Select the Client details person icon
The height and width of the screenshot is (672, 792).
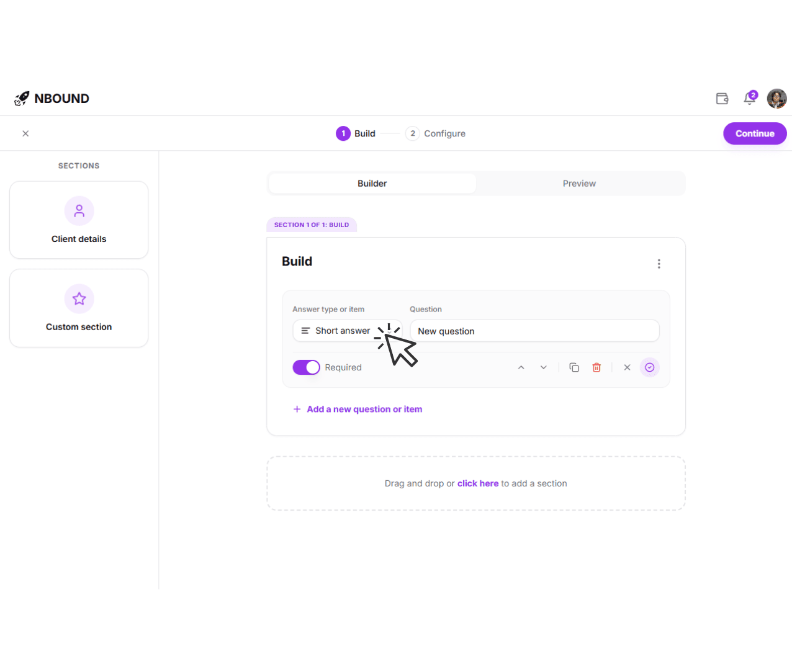pyautogui.click(x=79, y=210)
